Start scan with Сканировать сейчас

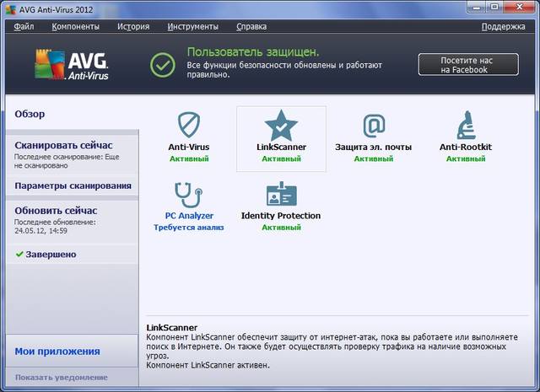pos(63,145)
